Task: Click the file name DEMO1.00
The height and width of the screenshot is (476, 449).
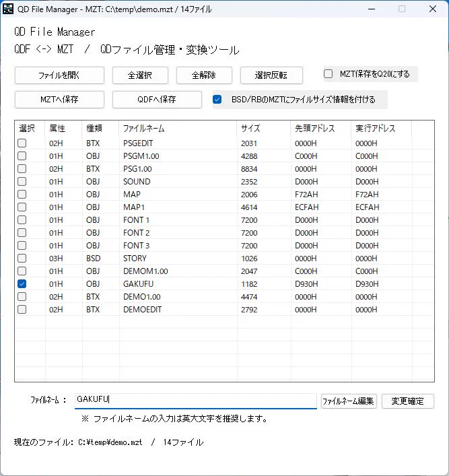Action: click(142, 297)
